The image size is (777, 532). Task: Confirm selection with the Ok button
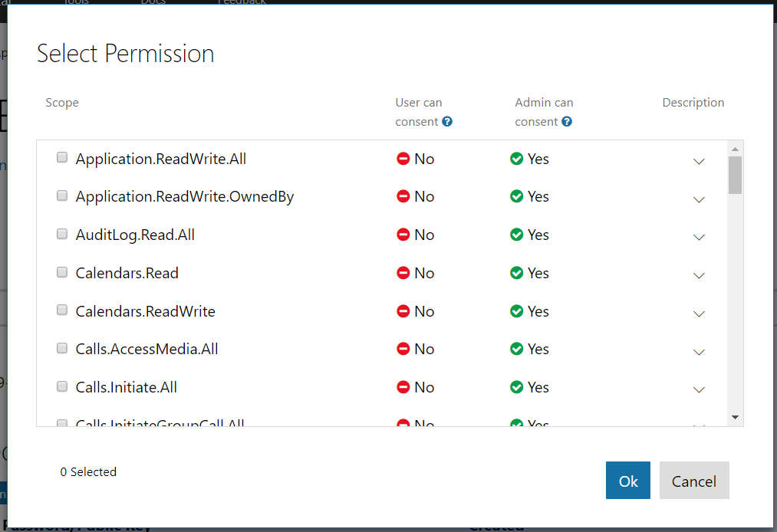[627, 481]
